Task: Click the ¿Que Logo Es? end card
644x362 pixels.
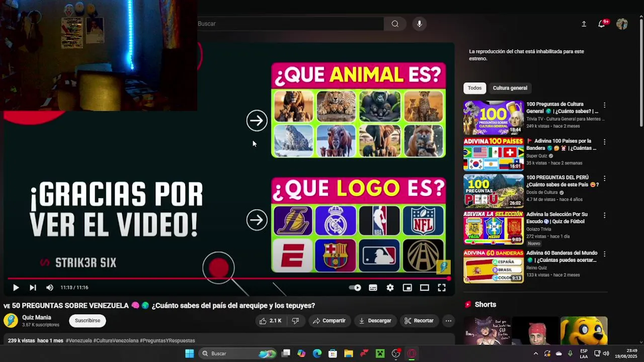Action: [358, 224]
